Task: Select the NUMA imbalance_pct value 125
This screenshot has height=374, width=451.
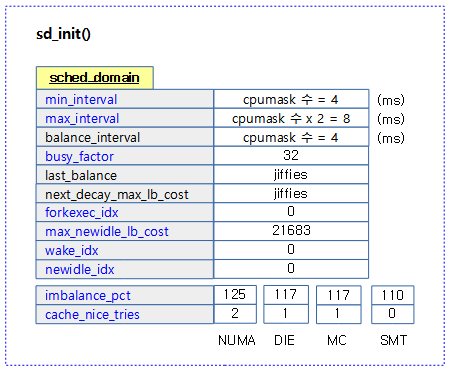Action: pyautogui.click(x=235, y=295)
